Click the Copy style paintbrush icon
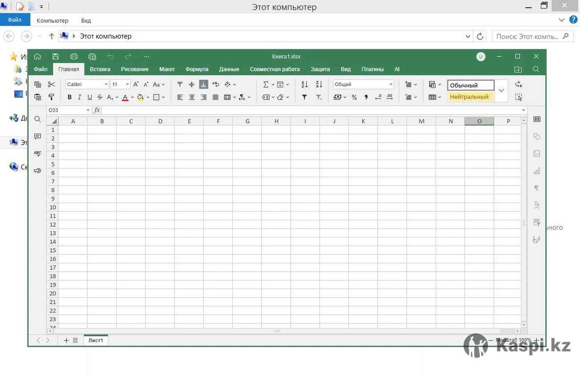The image size is (588, 377). (x=51, y=97)
